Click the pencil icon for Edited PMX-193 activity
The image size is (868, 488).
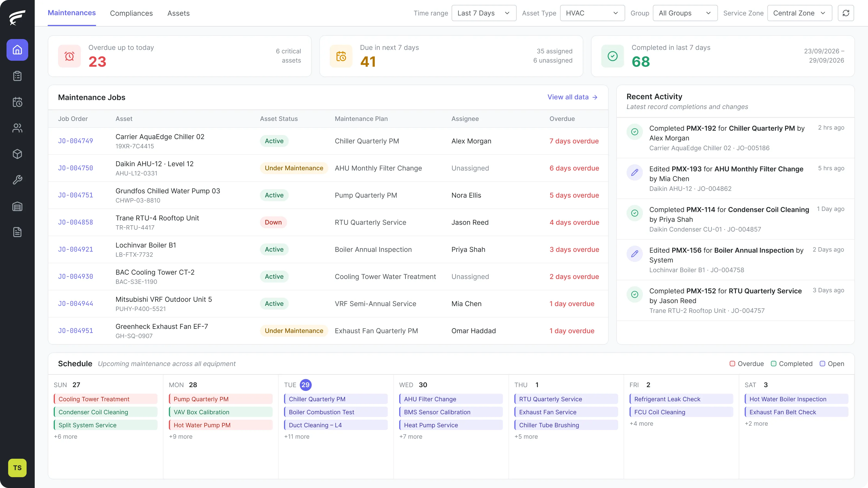(634, 172)
